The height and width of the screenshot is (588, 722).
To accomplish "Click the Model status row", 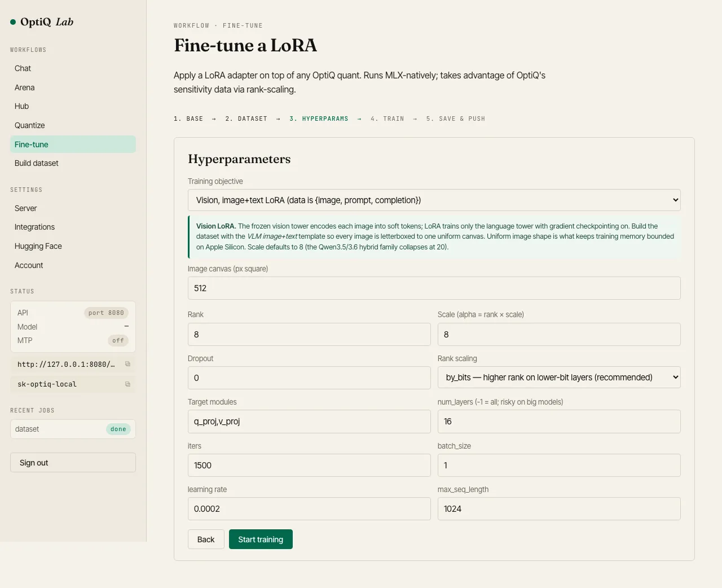I will [x=73, y=327].
